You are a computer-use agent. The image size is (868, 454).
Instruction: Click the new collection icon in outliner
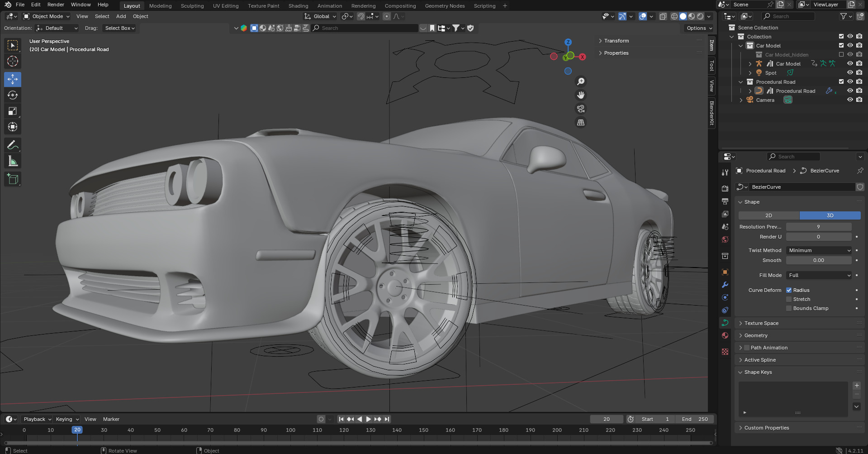tap(860, 16)
